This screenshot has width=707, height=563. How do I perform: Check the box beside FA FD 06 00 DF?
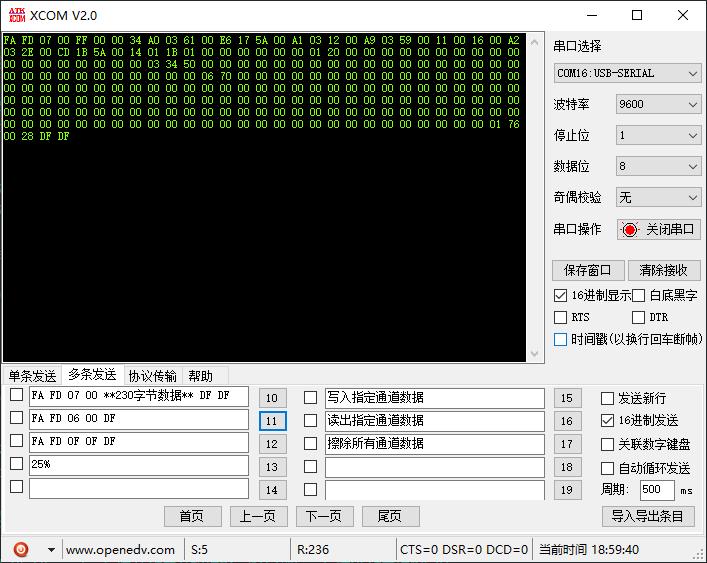pos(17,417)
